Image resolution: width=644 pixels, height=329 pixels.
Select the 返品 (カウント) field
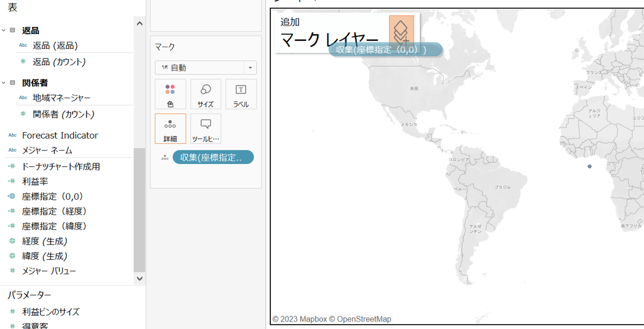(x=59, y=62)
